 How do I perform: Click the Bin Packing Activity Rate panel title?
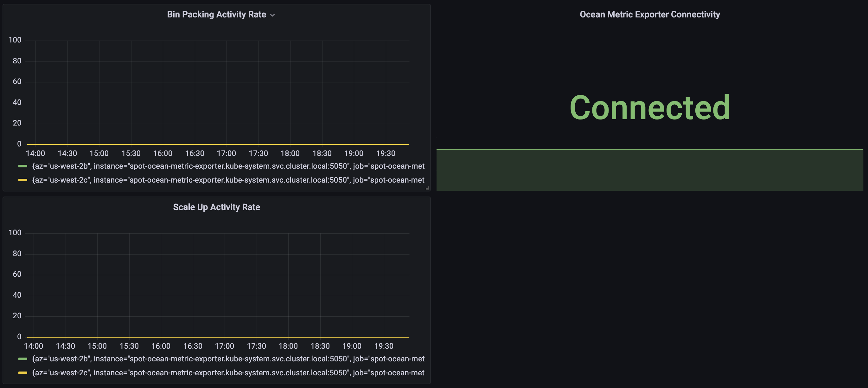pos(216,15)
